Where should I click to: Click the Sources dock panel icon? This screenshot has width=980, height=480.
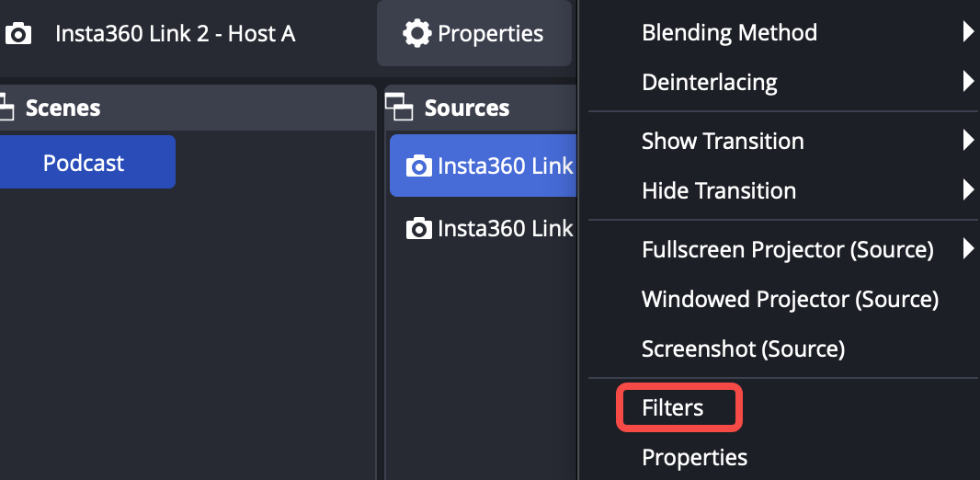(401, 108)
